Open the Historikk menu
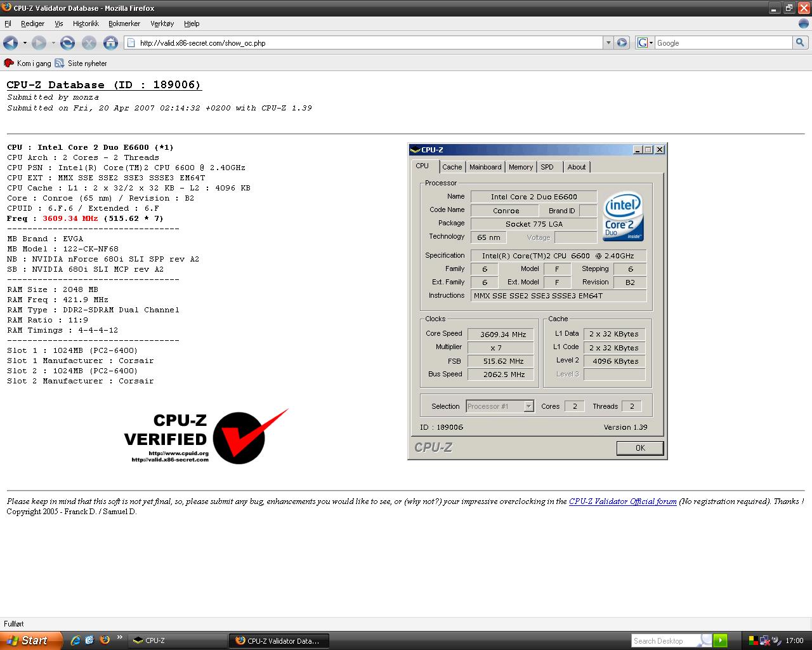The image size is (812, 650). coord(86,23)
